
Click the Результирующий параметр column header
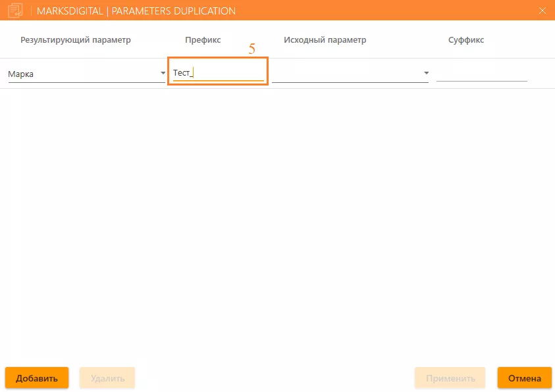76,40
